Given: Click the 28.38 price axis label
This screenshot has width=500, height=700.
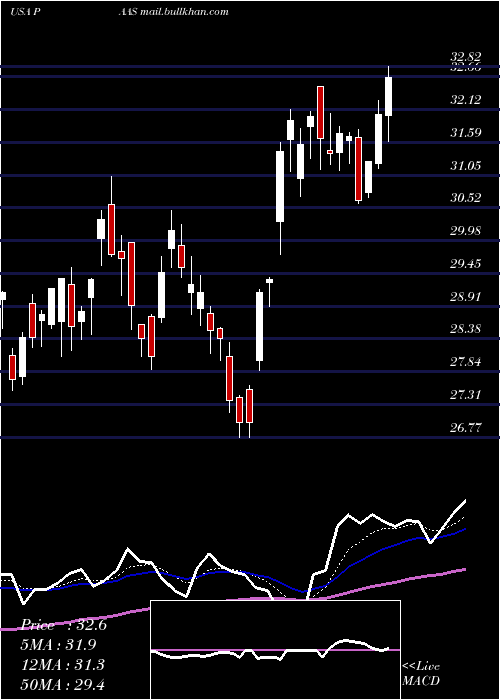Looking at the screenshot, I should tap(466, 329).
